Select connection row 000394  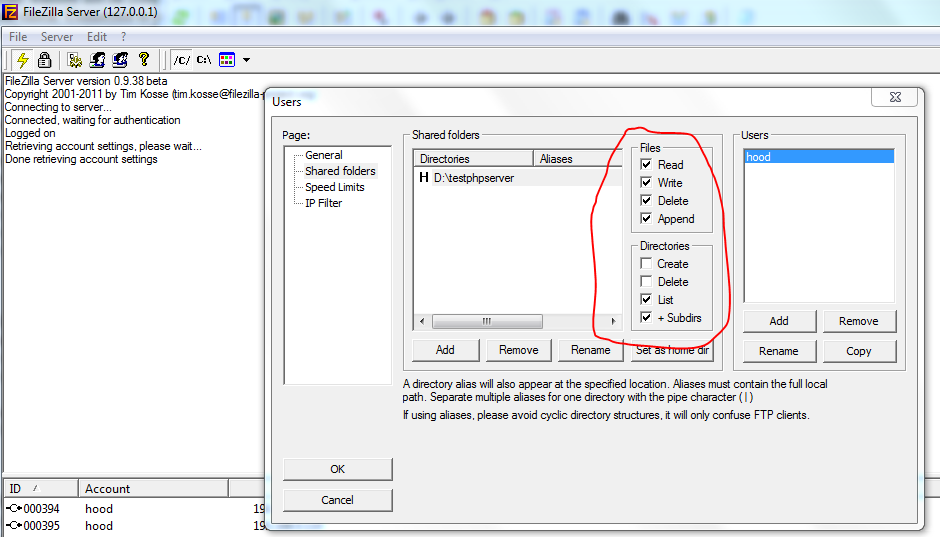pos(135,508)
